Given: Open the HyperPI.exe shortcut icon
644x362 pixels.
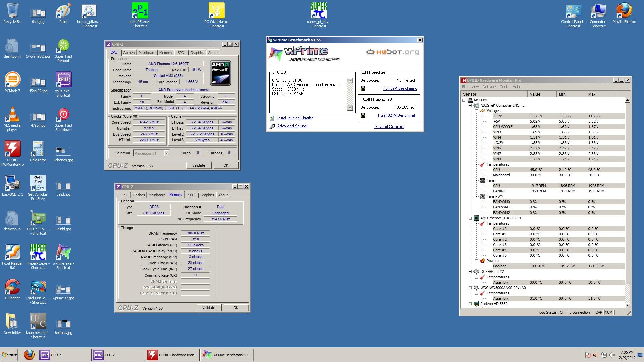Looking at the screenshot, I should point(38,257).
